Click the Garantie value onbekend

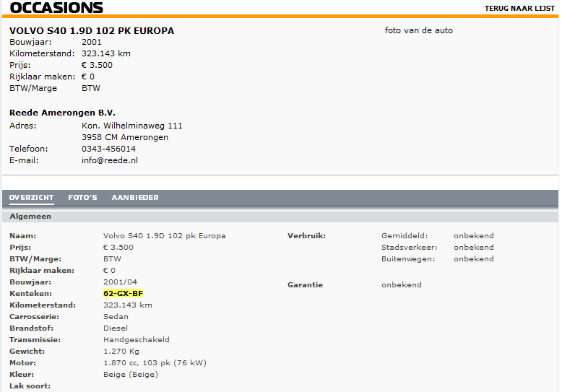point(402,285)
